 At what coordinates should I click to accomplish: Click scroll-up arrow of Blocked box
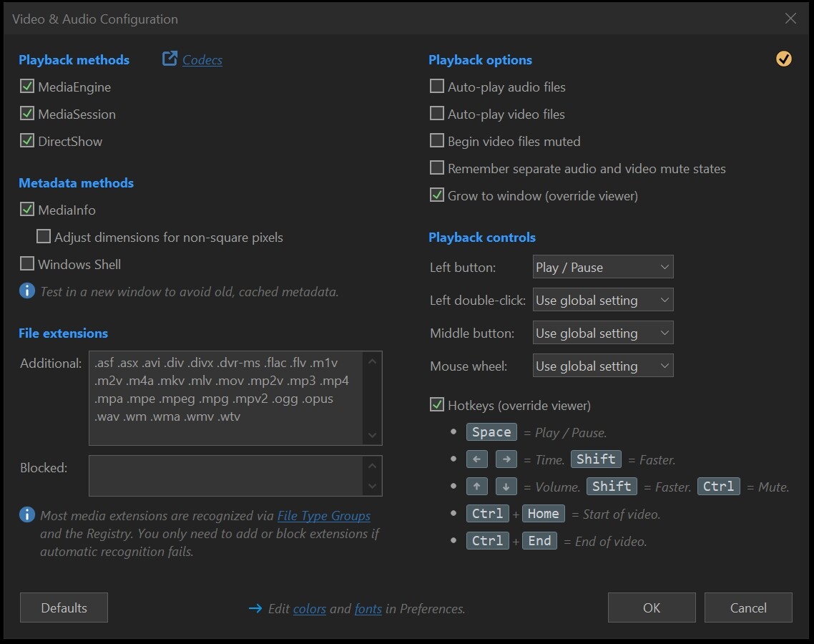372,465
